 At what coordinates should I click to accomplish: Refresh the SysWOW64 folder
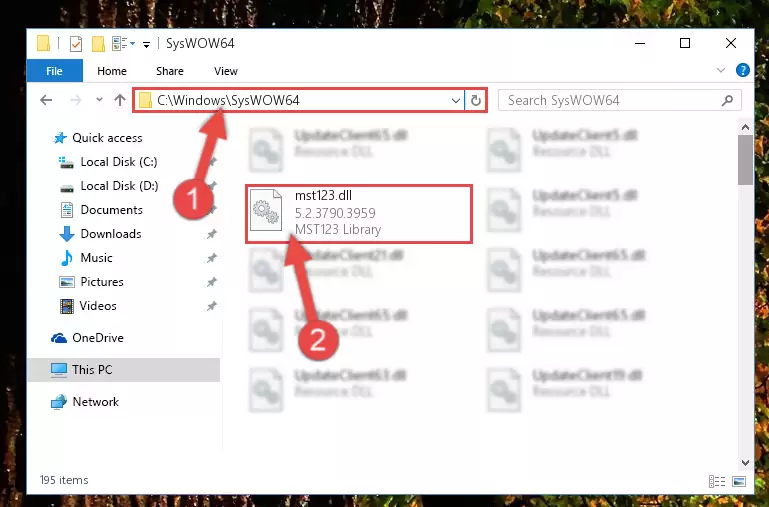tap(475, 101)
